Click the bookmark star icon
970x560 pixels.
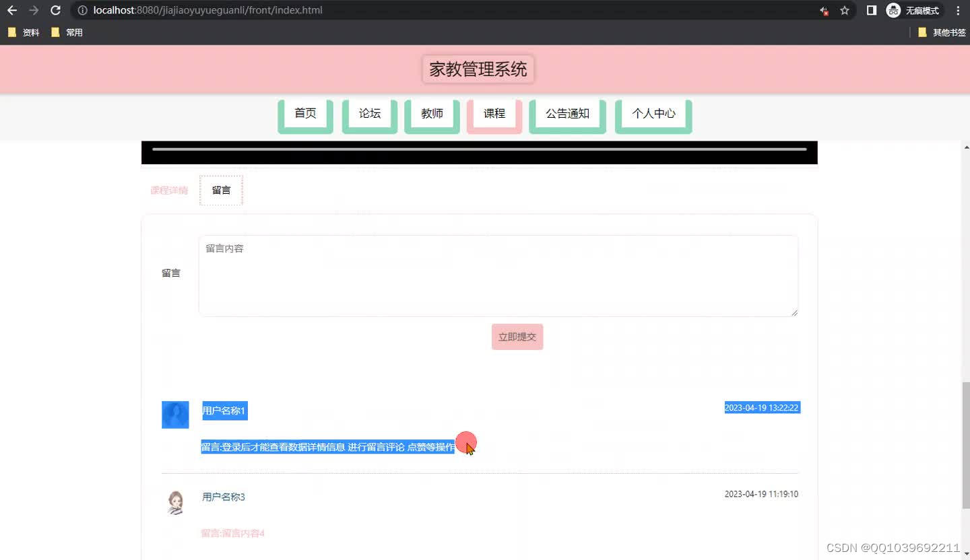tap(844, 10)
